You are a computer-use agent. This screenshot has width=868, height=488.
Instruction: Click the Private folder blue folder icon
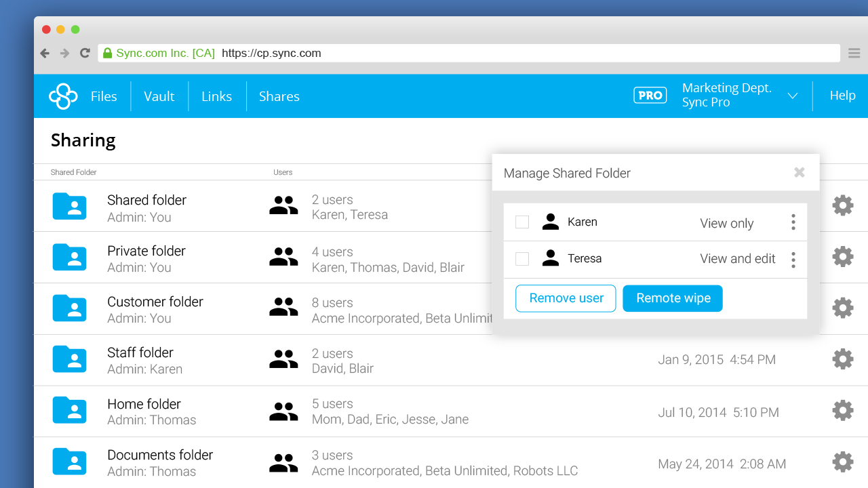click(x=69, y=258)
